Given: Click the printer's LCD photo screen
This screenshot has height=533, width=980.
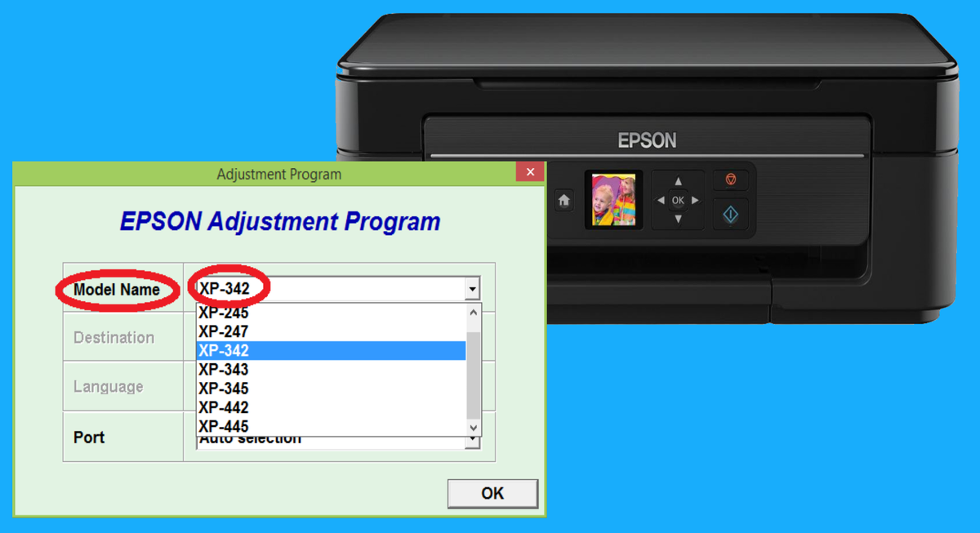Looking at the screenshot, I should tap(613, 199).
